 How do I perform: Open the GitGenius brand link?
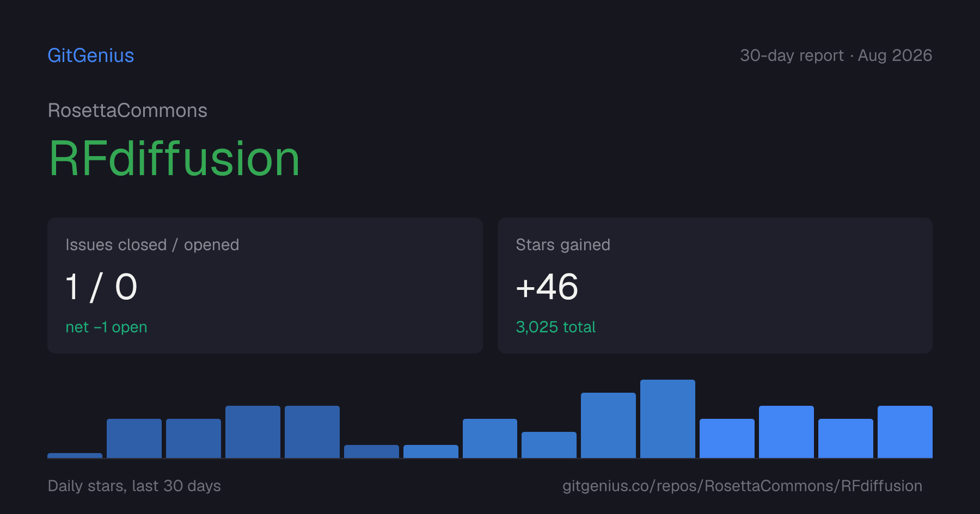[x=91, y=55]
